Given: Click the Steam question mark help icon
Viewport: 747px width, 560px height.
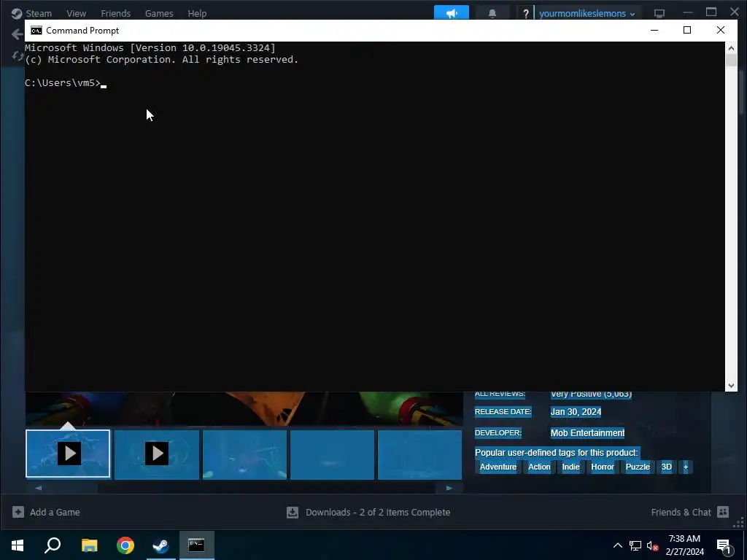Looking at the screenshot, I should pyautogui.click(x=525, y=13).
